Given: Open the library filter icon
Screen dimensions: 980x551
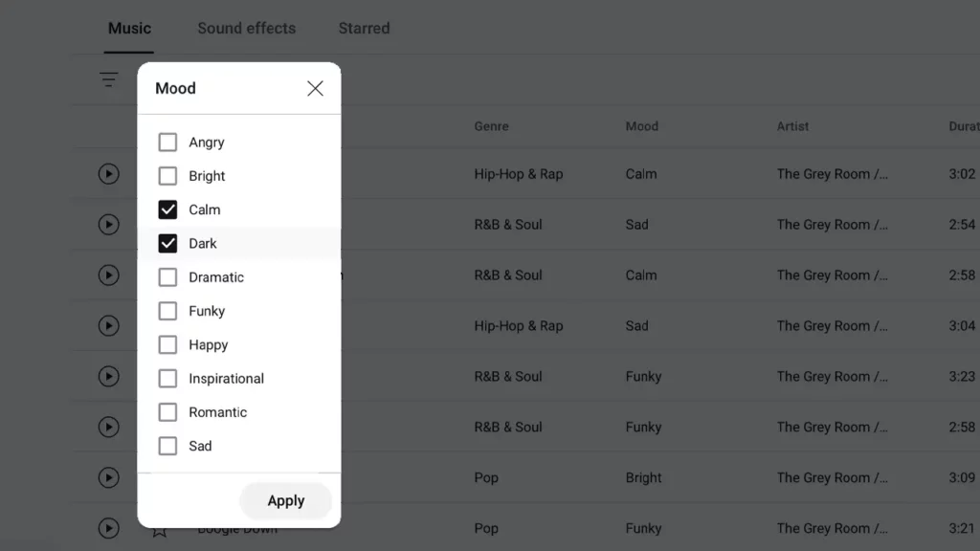Looking at the screenshot, I should click(x=109, y=79).
